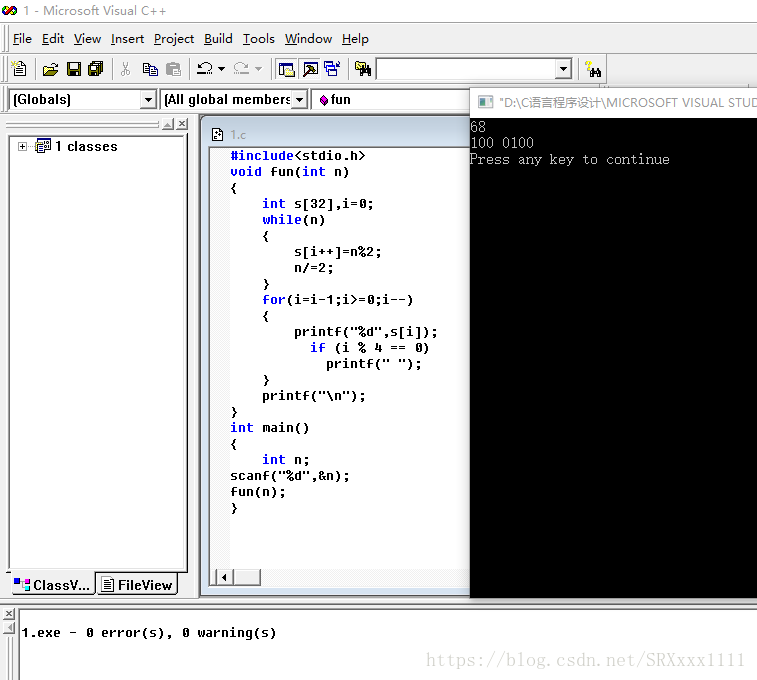Toggle the Output window icon

pyautogui.click(x=310, y=69)
